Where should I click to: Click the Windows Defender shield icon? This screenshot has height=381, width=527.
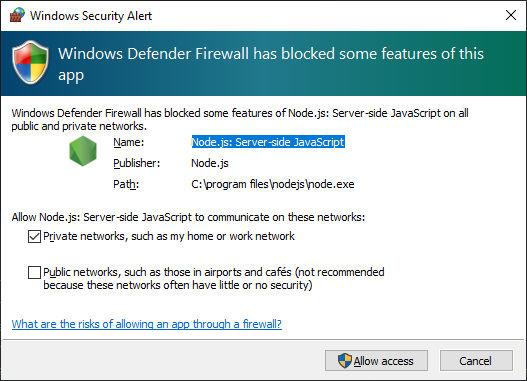tap(30, 62)
